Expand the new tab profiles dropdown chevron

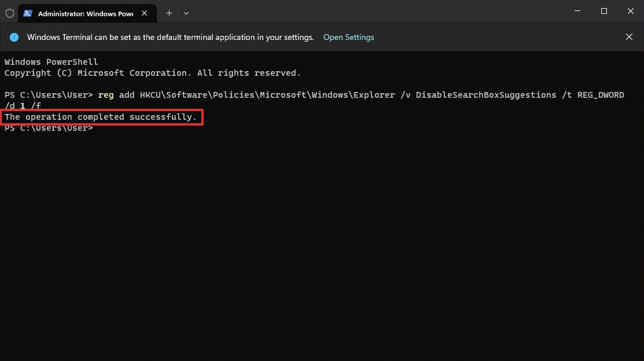point(186,13)
